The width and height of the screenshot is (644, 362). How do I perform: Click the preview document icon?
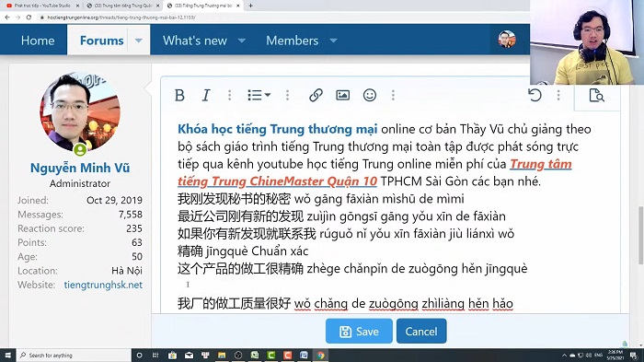596,96
